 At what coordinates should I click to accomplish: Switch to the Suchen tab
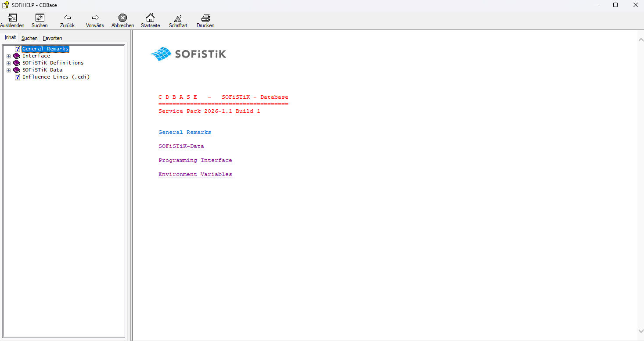coord(29,38)
